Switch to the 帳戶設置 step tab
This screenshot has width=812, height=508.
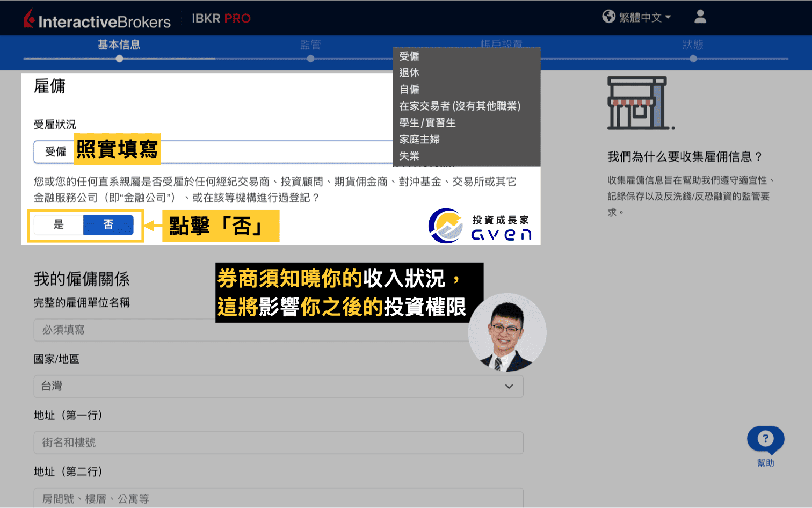click(502, 45)
